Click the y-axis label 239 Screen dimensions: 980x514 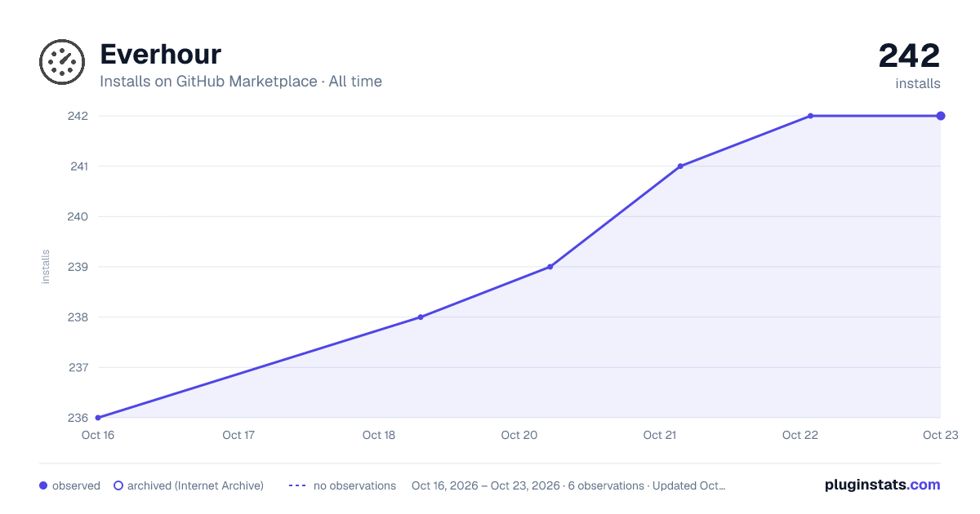click(x=78, y=267)
